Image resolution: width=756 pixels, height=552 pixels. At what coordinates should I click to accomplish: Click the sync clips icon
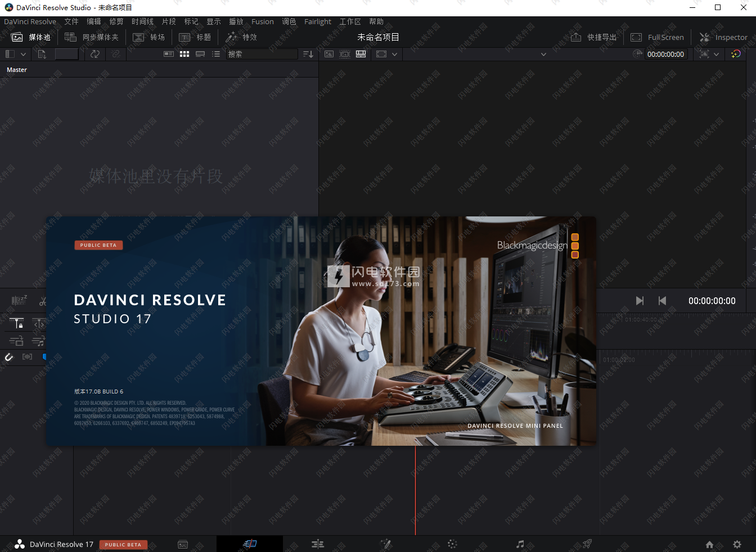click(94, 54)
